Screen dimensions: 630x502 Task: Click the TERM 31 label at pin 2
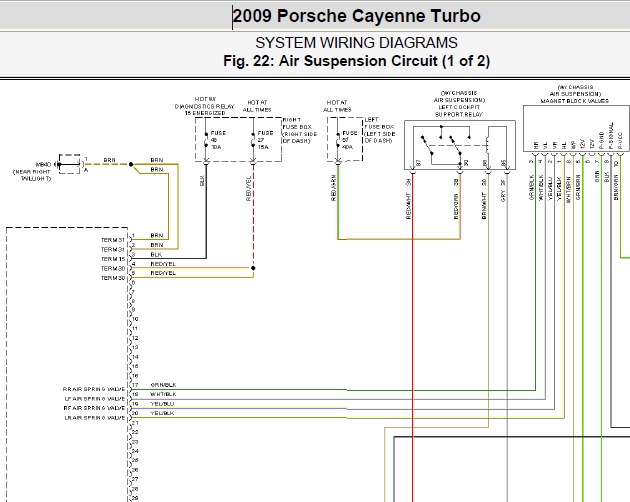113,250
